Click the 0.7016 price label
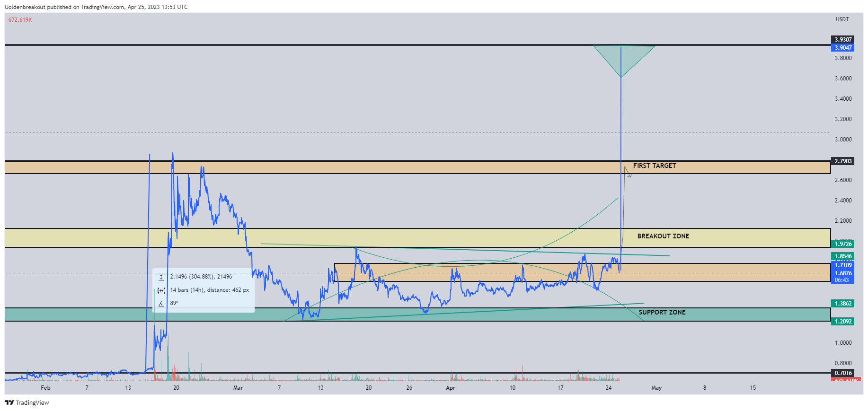The image size is (868, 411). click(843, 373)
